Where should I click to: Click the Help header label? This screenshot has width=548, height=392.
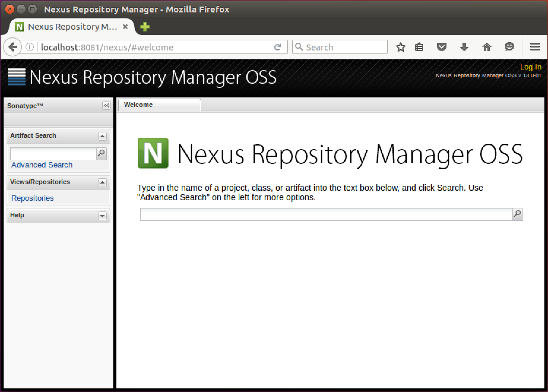point(17,215)
